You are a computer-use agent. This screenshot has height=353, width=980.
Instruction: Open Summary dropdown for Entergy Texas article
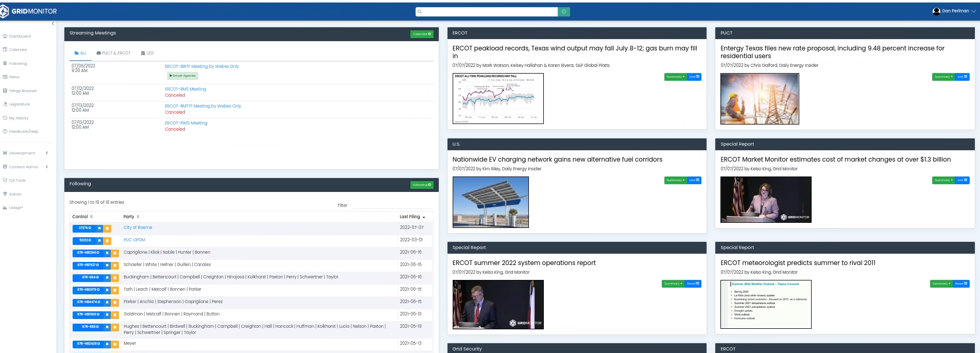coord(943,77)
